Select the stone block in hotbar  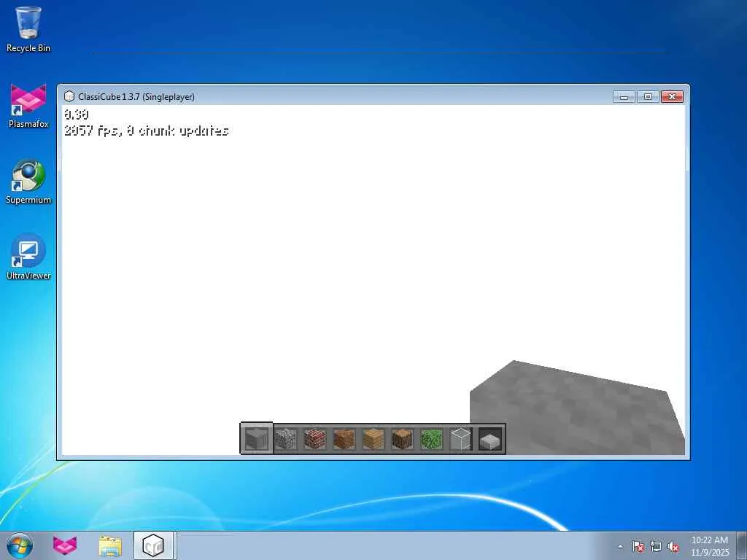[x=256, y=438]
